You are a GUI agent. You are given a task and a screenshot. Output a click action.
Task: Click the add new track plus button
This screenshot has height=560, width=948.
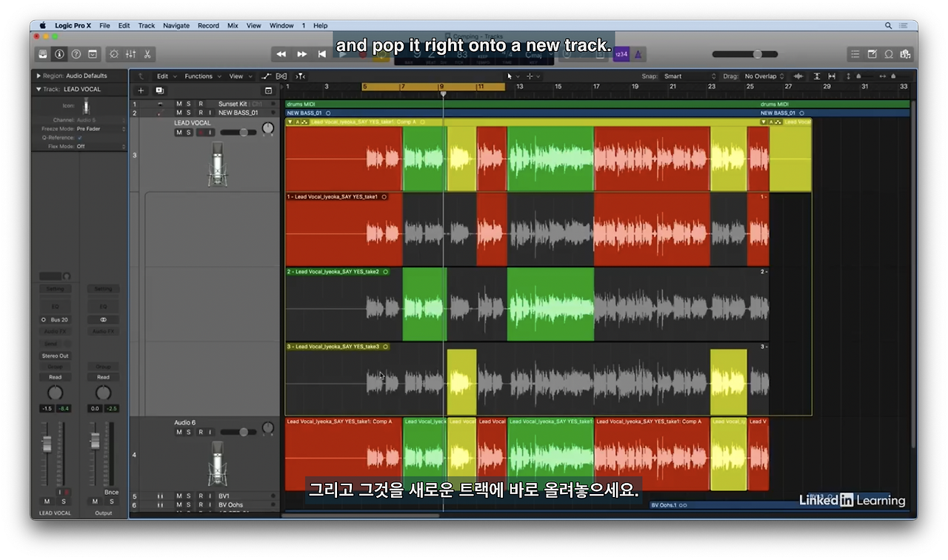tap(141, 90)
